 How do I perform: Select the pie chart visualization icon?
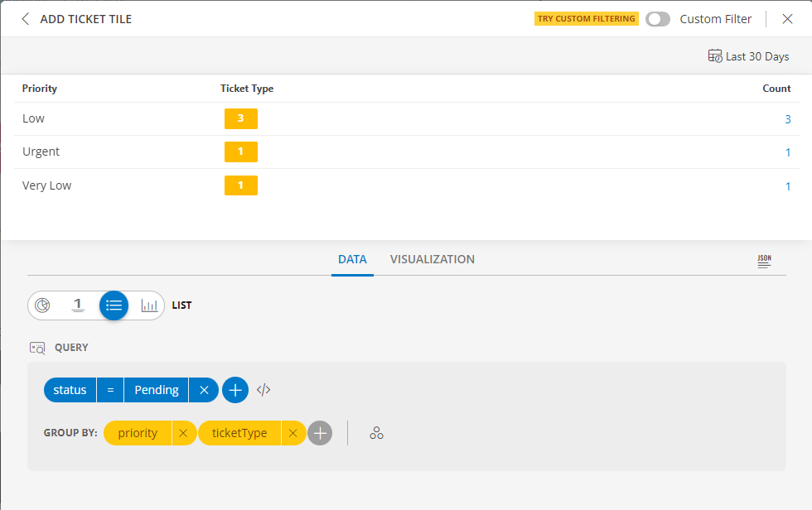pos(41,305)
